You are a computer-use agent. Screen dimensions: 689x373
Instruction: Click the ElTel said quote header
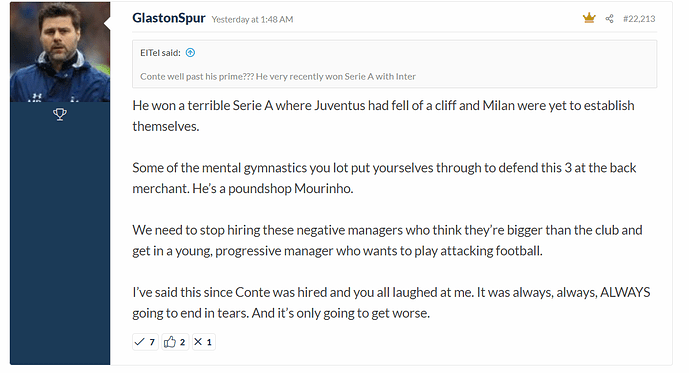[x=160, y=53]
